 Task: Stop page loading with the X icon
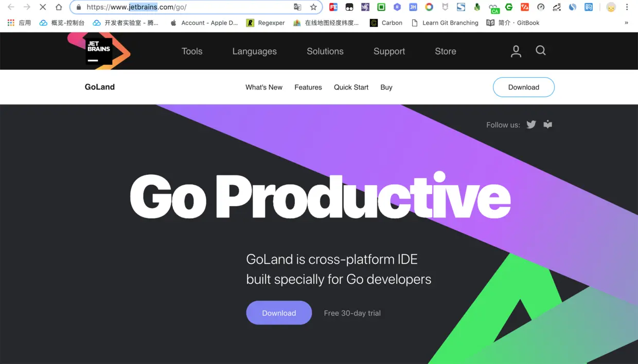pyautogui.click(x=43, y=8)
